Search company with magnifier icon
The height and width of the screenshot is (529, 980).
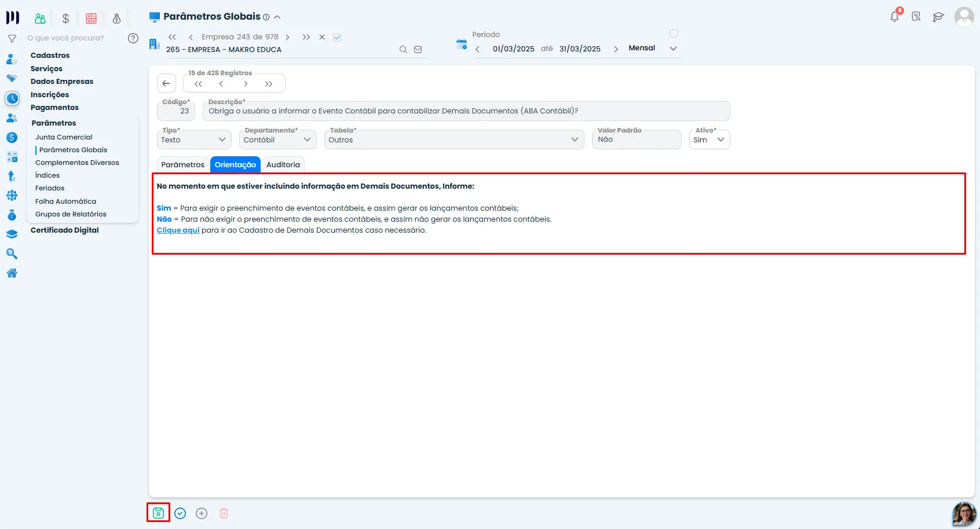click(x=403, y=50)
